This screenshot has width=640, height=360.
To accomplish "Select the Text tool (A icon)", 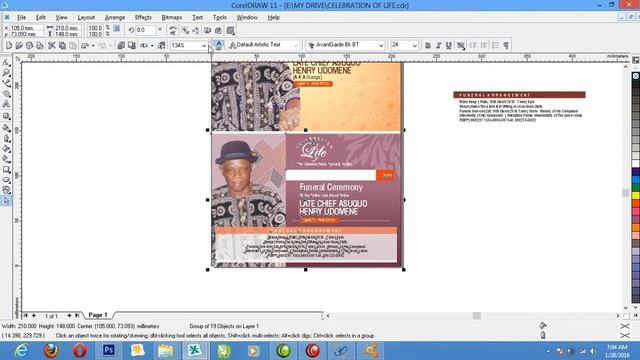I will 6,104.
